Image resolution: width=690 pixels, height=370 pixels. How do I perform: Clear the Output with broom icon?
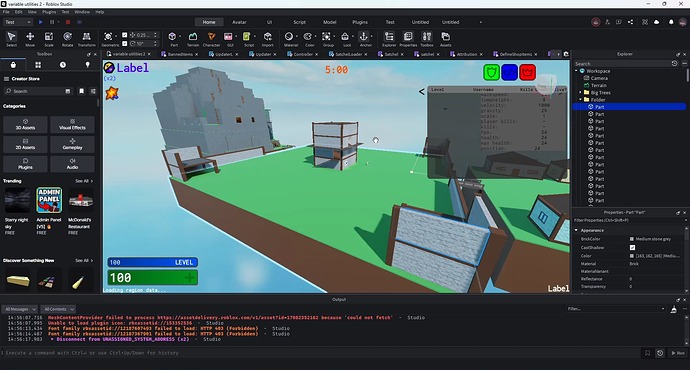[x=674, y=309]
